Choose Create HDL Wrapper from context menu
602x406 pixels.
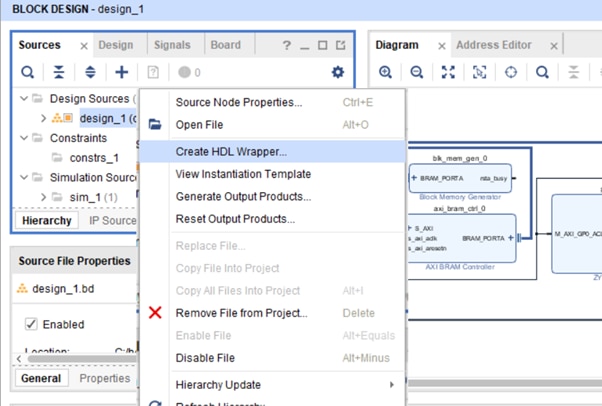pyautogui.click(x=272, y=151)
